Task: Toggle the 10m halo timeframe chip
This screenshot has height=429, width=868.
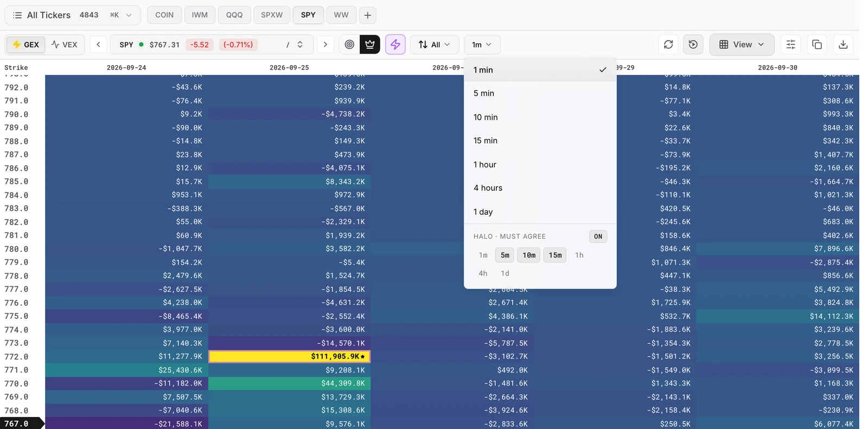Action: click(529, 255)
